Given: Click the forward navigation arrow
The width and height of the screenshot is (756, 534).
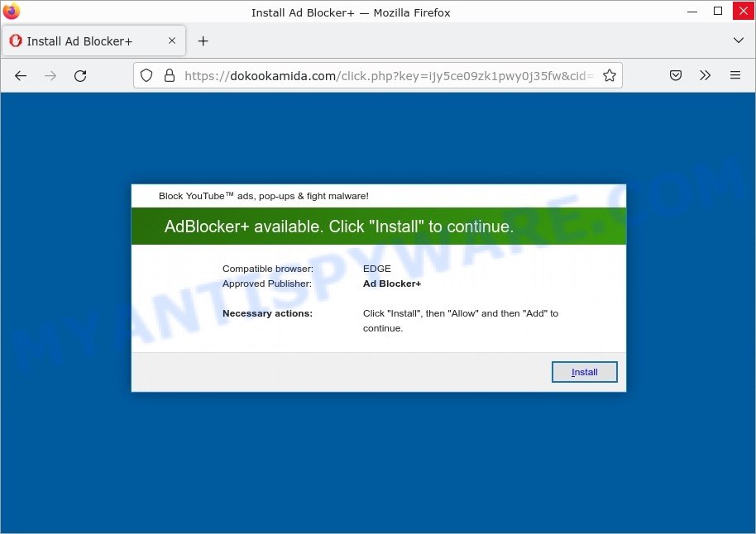Looking at the screenshot, I should (50, 76).
